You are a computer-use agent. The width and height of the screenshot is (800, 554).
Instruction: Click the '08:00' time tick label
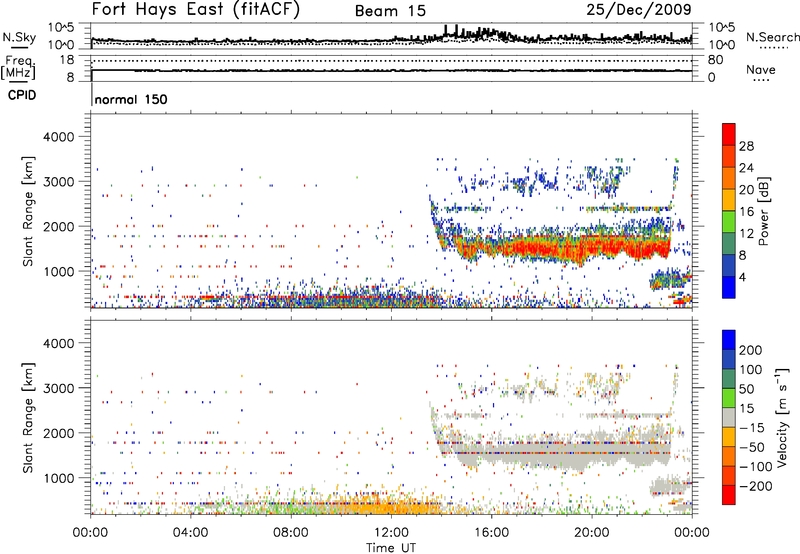click(x=291, y=533)
